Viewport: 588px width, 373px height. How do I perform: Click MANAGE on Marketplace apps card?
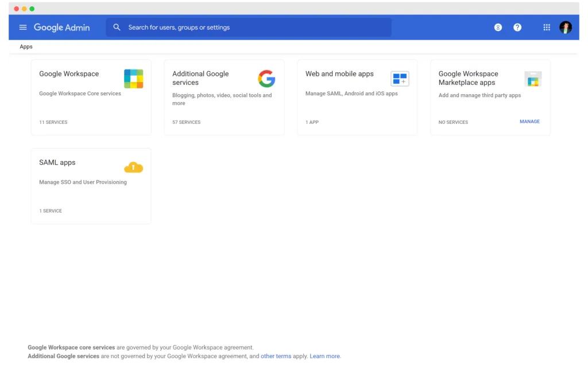click(529, 122)
